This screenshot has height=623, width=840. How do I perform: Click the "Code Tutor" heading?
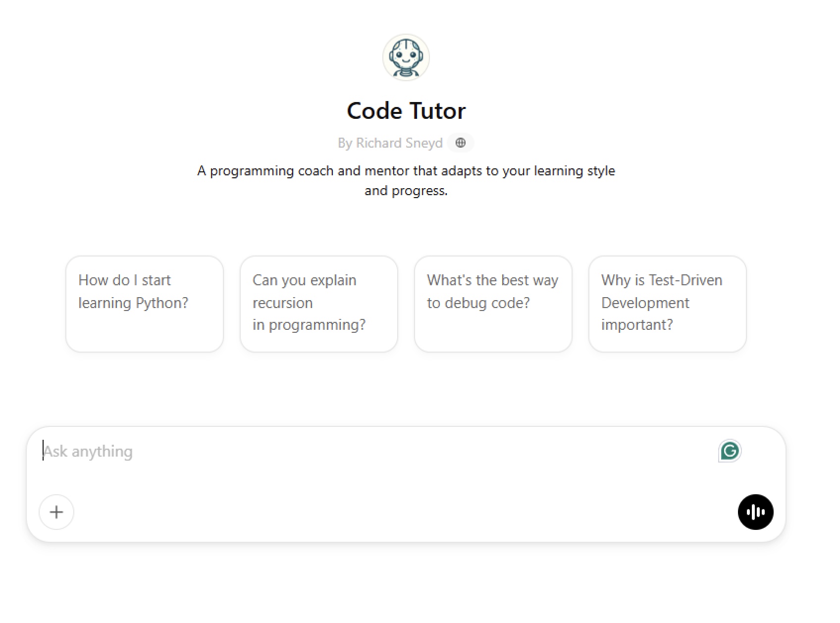click(406, 111)
